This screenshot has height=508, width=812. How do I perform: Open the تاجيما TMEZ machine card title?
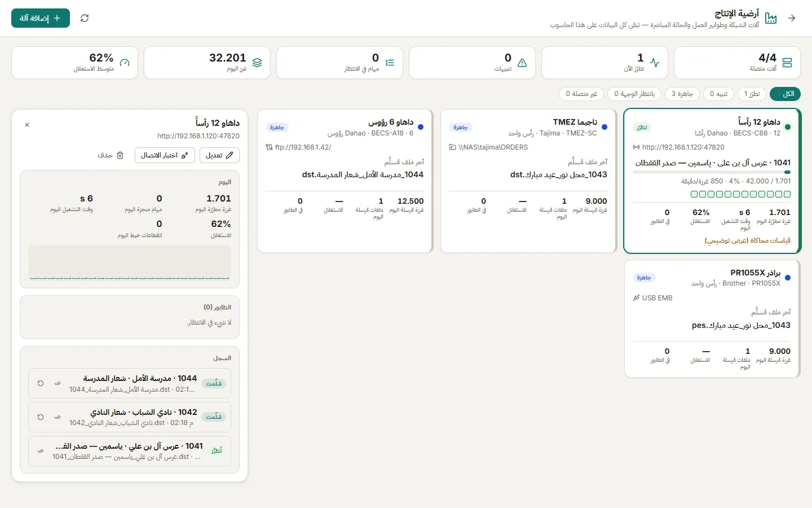(x=575, y=122)
